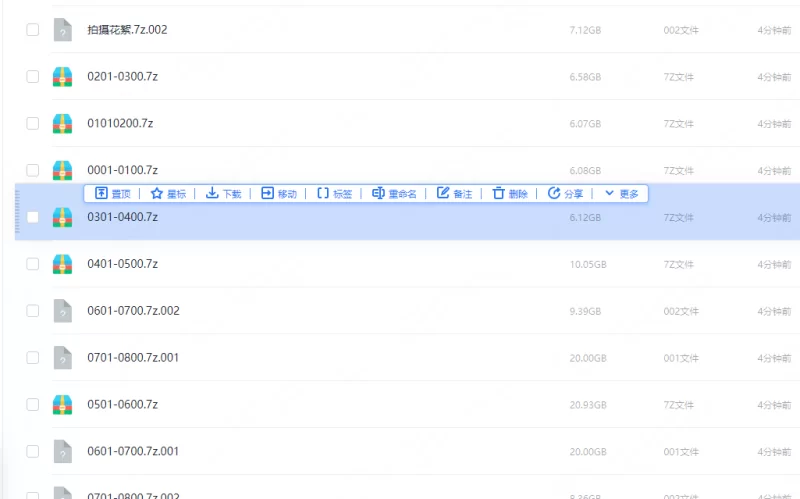Click the archive icon of 0501-0600.7z
Viewport: 800px width, 499px height.
point(62,405)
